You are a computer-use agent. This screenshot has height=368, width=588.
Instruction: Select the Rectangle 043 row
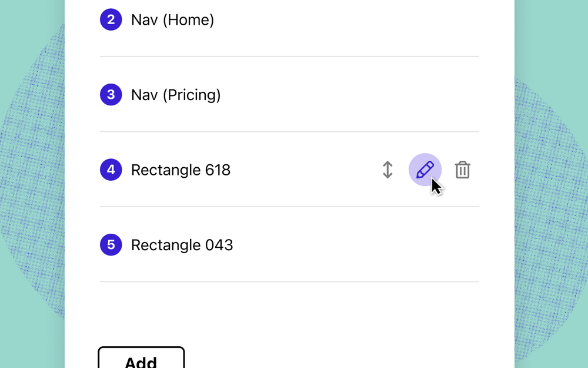coord(182,245)
